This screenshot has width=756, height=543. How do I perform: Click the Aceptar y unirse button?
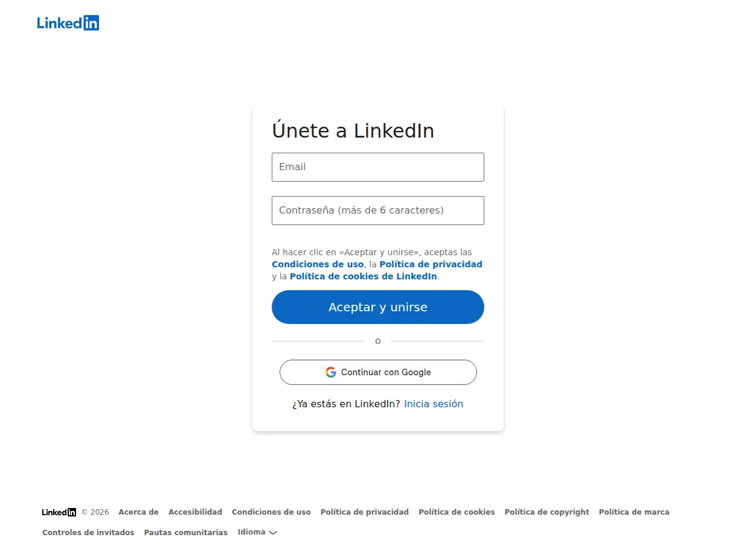[378, 307]
